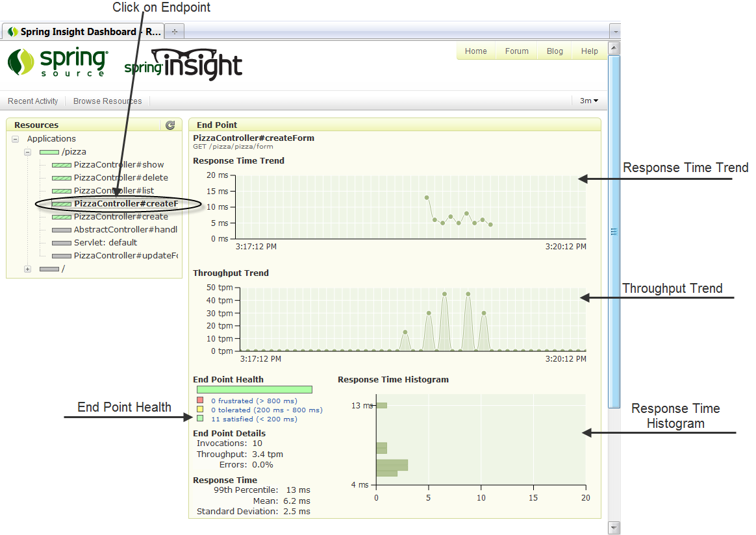Open Browse Resources tab
756x535 pixels.
click(x=107, y=101)
